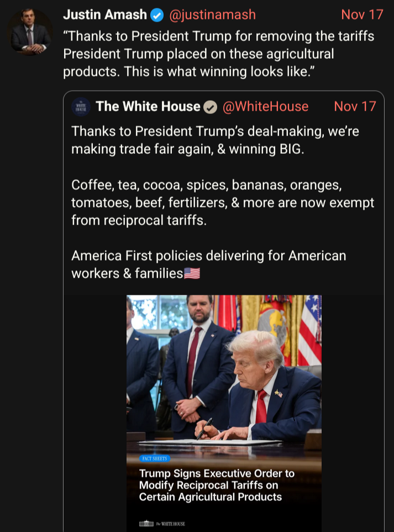Viewport: 394px width, 532px height.
Task: Click the White House logo below the headline
Action: [162, 523]
